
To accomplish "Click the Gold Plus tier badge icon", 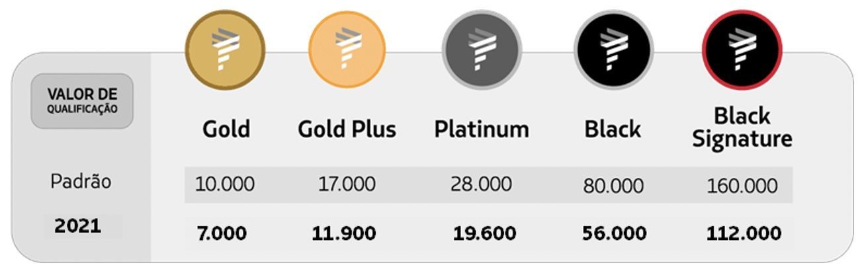I will tap(347, 50).
